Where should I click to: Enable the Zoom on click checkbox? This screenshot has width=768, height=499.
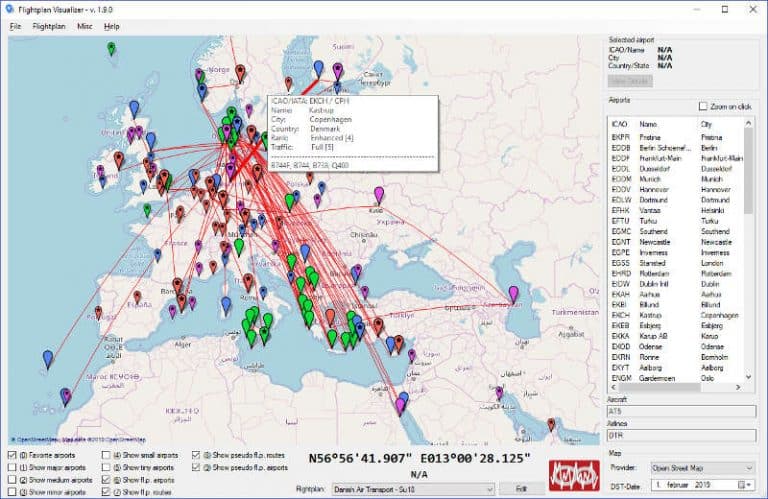coord(703,106)
